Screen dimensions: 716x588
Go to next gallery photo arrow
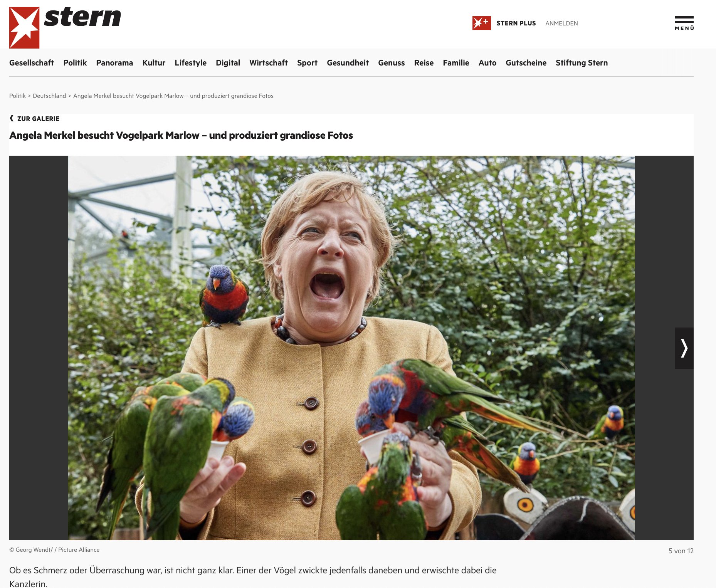point(684,348)
